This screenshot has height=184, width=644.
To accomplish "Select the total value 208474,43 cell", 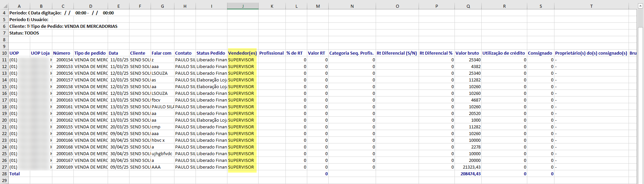I will [x=470, y=174].
